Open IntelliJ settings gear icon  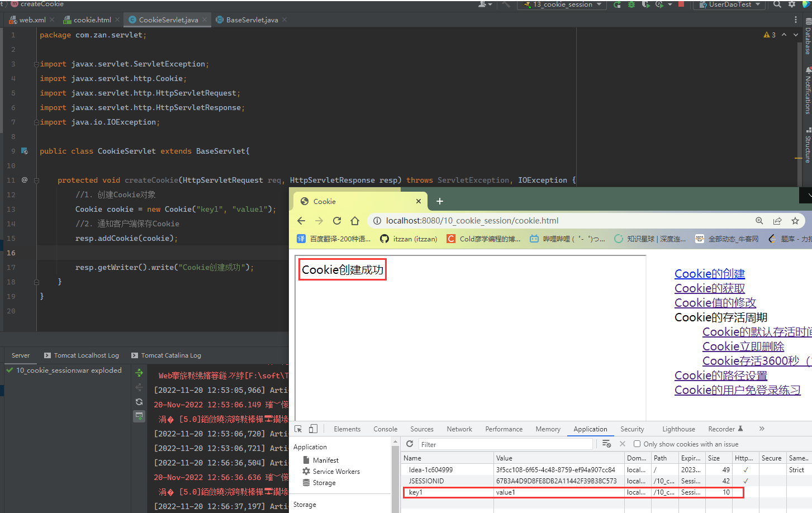[792, 4]
